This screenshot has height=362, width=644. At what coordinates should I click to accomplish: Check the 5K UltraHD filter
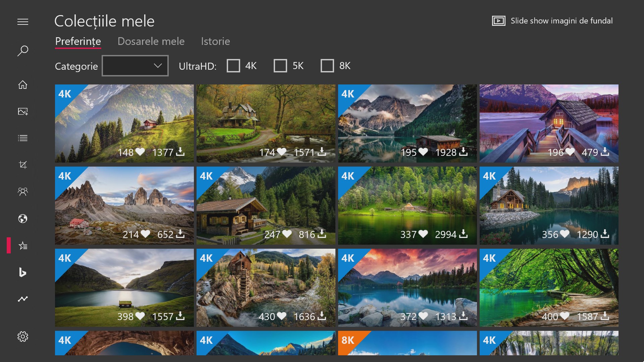(280, 66)
